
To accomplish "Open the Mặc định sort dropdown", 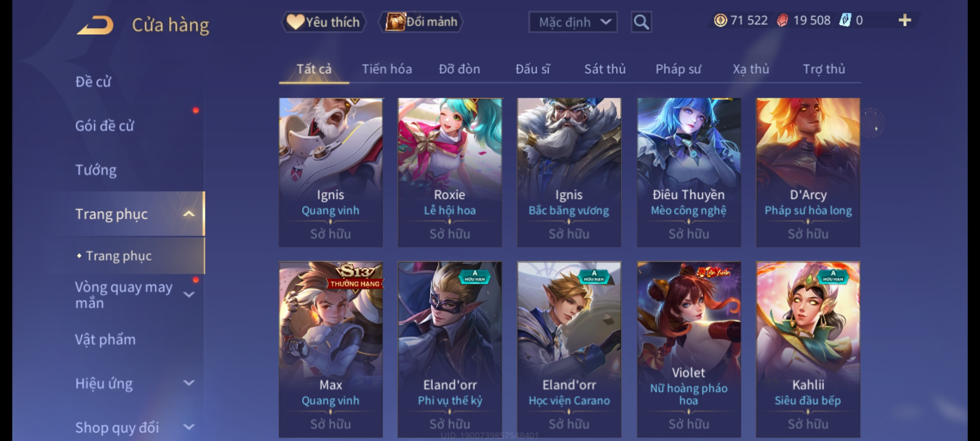I will [572, 22].
